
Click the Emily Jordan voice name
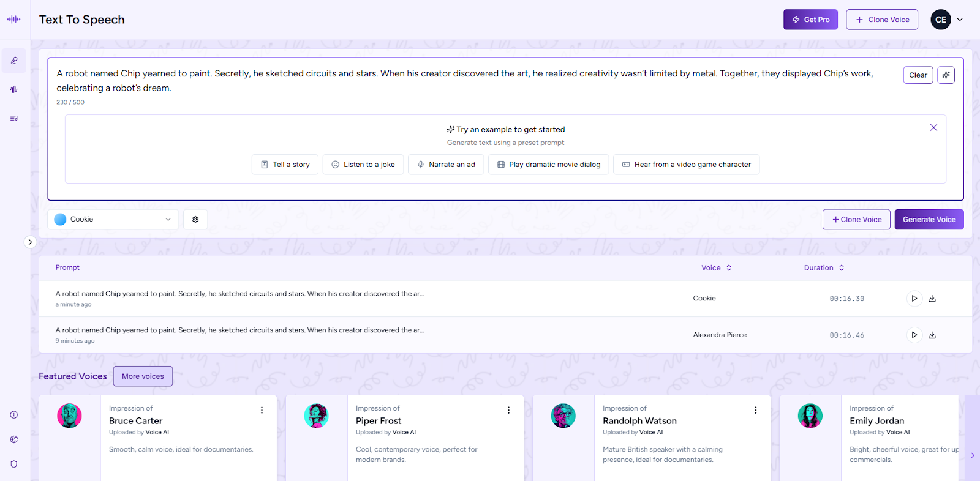tap(876, 421)
